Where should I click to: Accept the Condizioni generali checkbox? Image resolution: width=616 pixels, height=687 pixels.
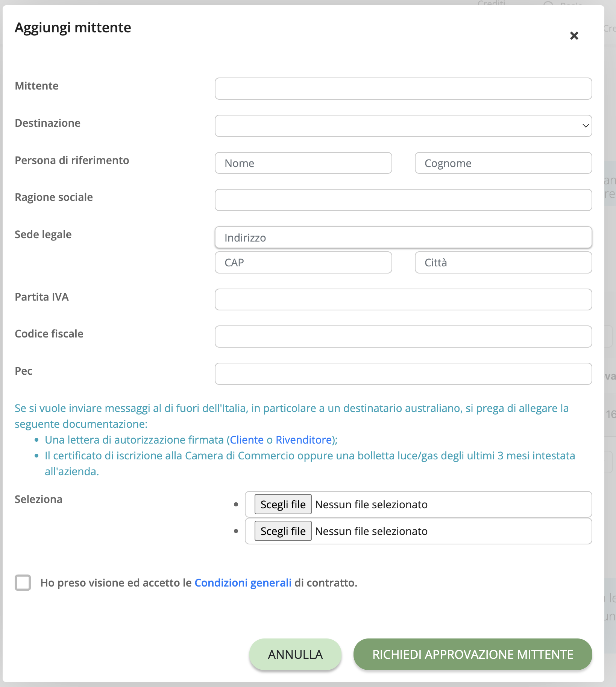[x=23, y=582]
